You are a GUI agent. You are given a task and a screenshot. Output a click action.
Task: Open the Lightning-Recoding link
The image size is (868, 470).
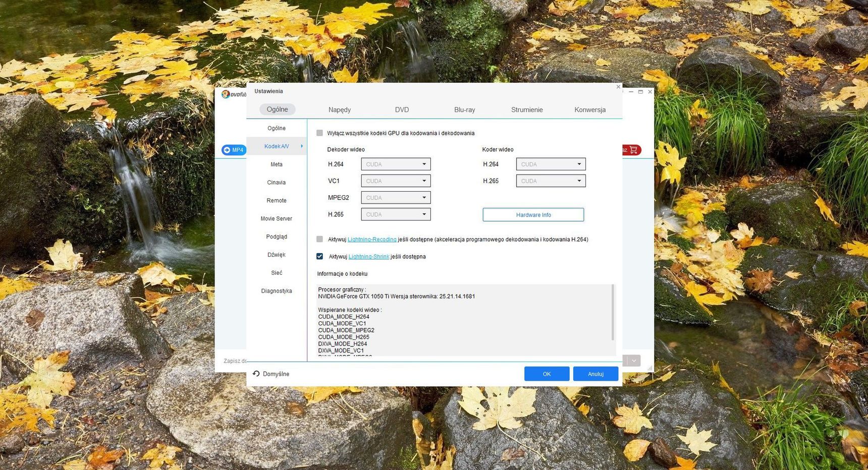[x=372, y=240]
